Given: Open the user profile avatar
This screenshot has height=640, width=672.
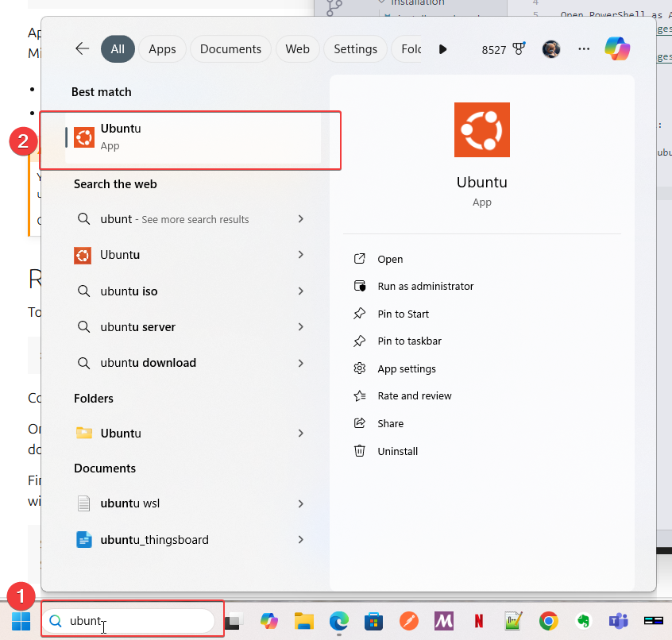Looking at the screenshot, I should [551, 49].
